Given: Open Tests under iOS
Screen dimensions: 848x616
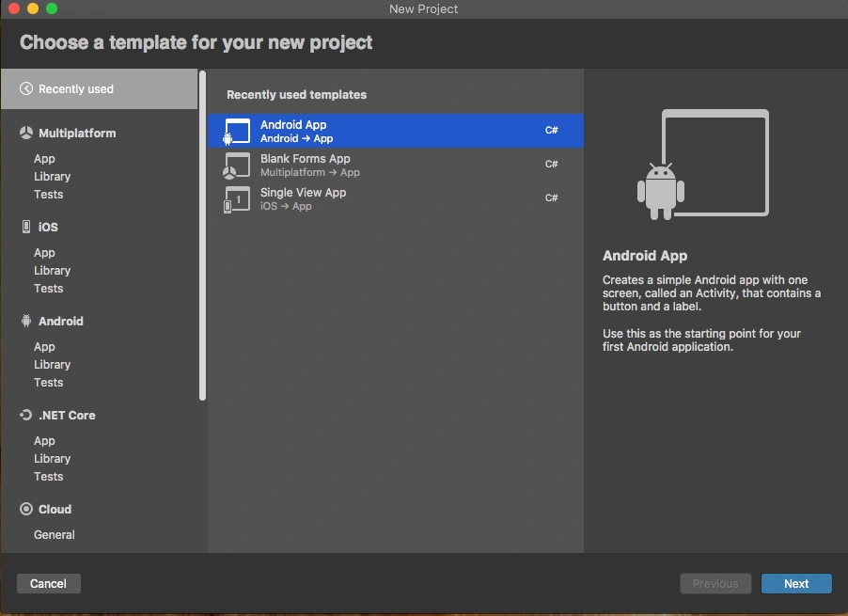Looking at the screenshot, I should pyautogui.click(x=48, y=289).
